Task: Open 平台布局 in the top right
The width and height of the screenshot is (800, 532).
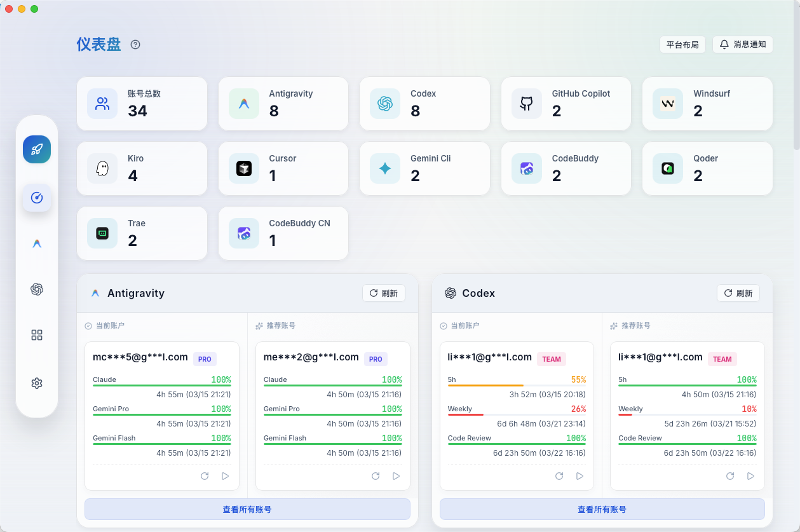Action: pos(682,44)
